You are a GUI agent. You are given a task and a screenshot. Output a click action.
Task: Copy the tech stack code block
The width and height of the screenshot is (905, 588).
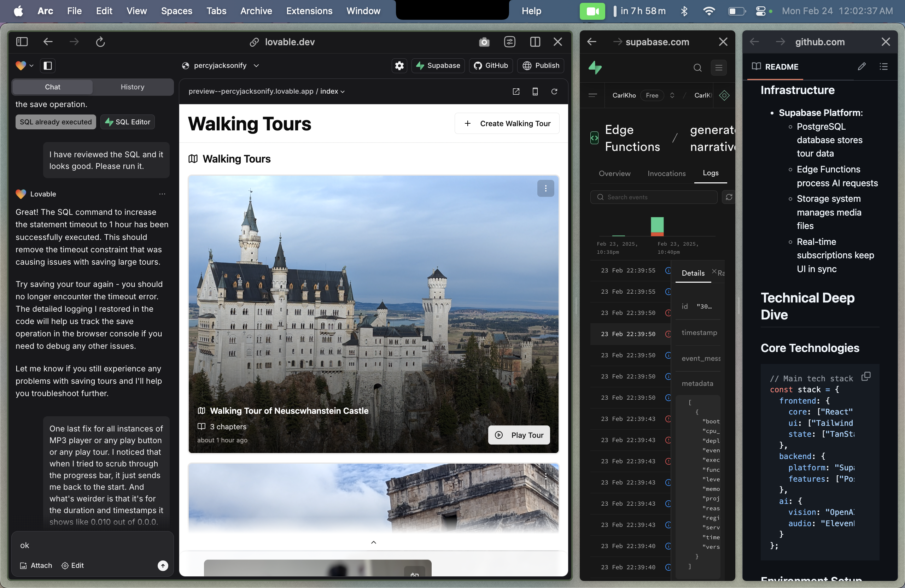[866, 376]
